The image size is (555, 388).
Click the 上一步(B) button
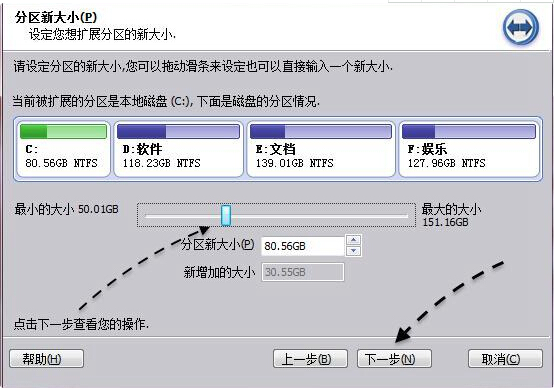coord(310,359)
